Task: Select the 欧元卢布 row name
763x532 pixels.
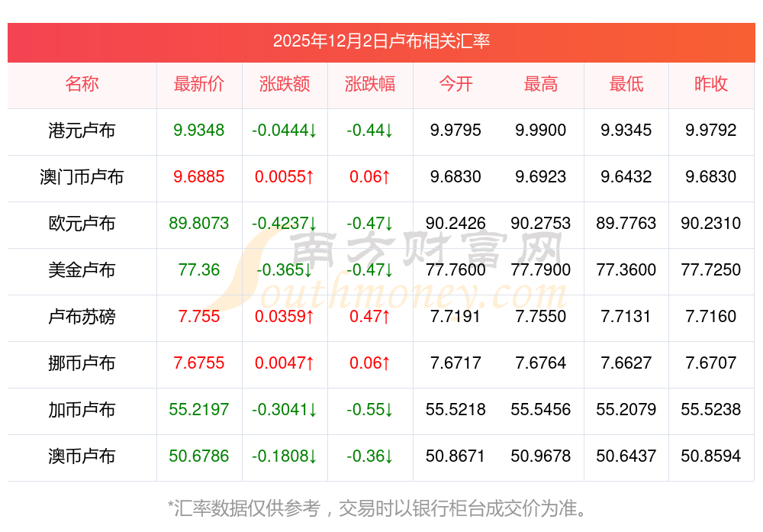Action: (x=82, y=224)
